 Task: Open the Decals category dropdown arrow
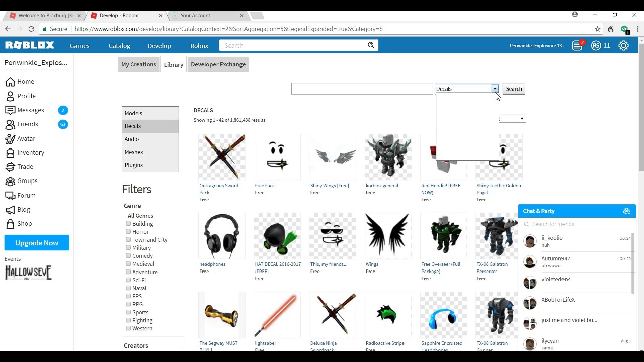pyautogui.click(x=495, y=89)
